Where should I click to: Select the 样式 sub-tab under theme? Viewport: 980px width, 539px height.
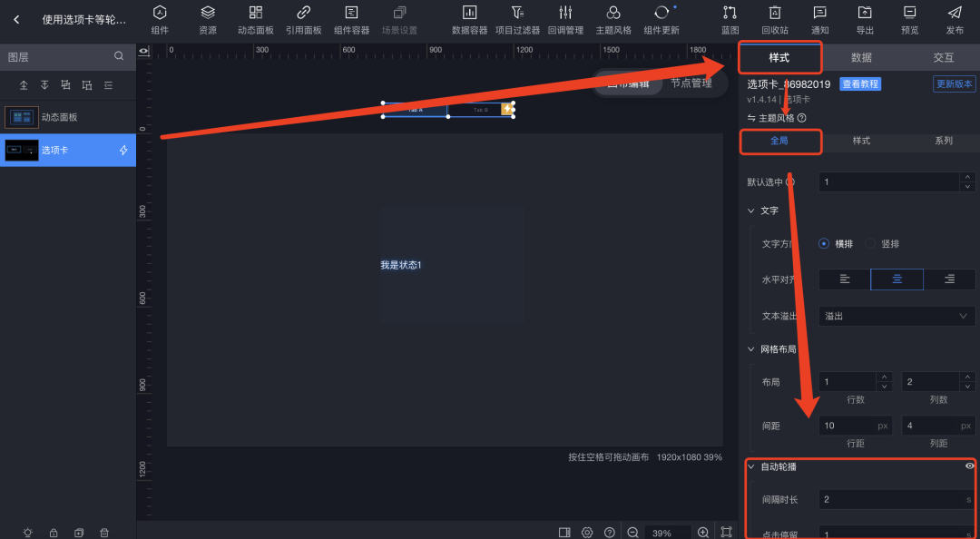pyautogui.click(x=861, y=141)
